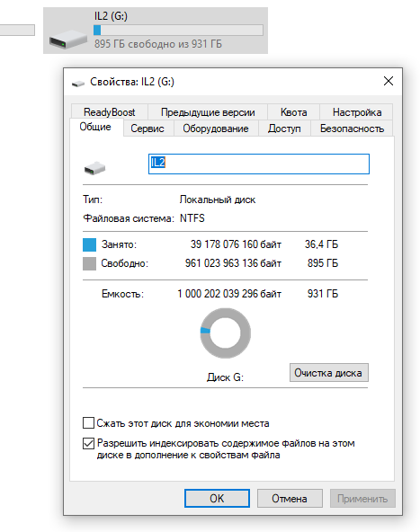Select the Настройка tab
This screenshot has height=532, width=420.
pos(356,112)
